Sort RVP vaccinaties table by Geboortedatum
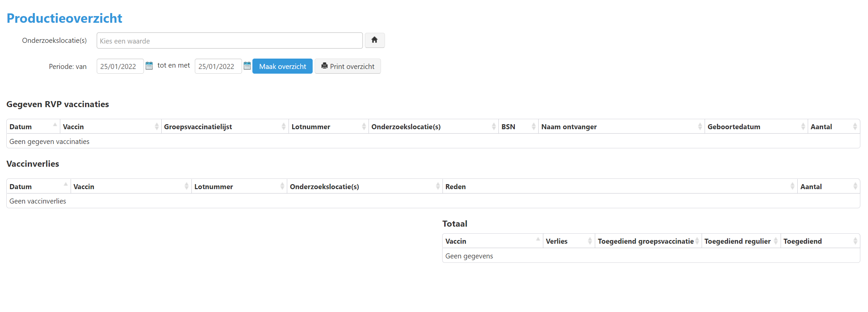This screenshot has width=868, height=312. [756, 127]
